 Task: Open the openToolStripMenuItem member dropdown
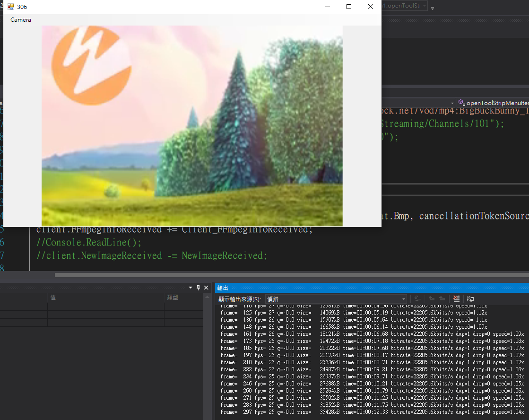493,103
